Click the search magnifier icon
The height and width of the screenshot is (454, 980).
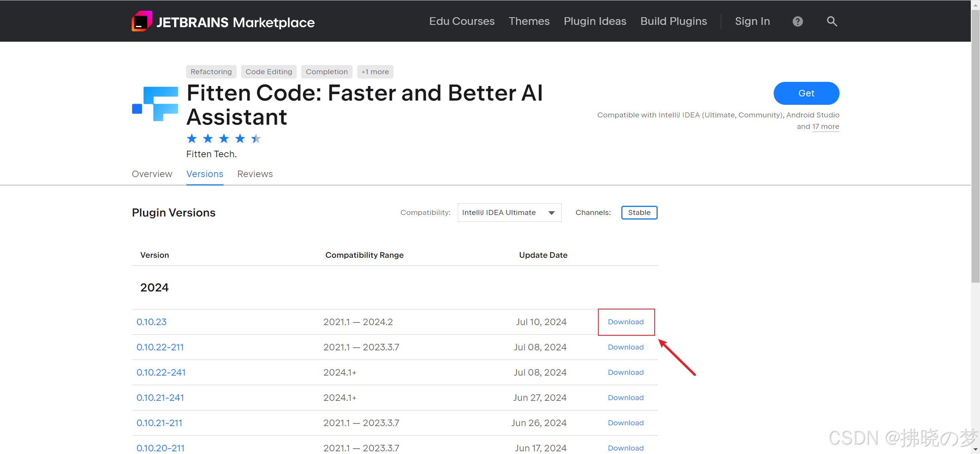[831, 21]
